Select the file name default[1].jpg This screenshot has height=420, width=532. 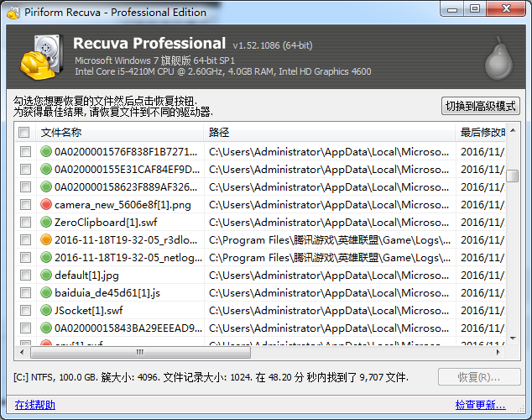tap(86, 276)
